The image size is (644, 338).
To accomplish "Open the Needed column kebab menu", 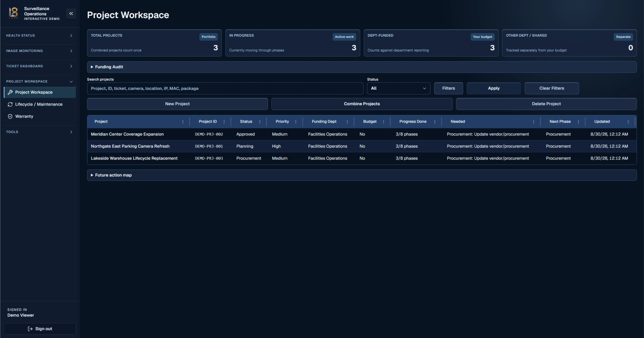I will click(x=533, y=122).
